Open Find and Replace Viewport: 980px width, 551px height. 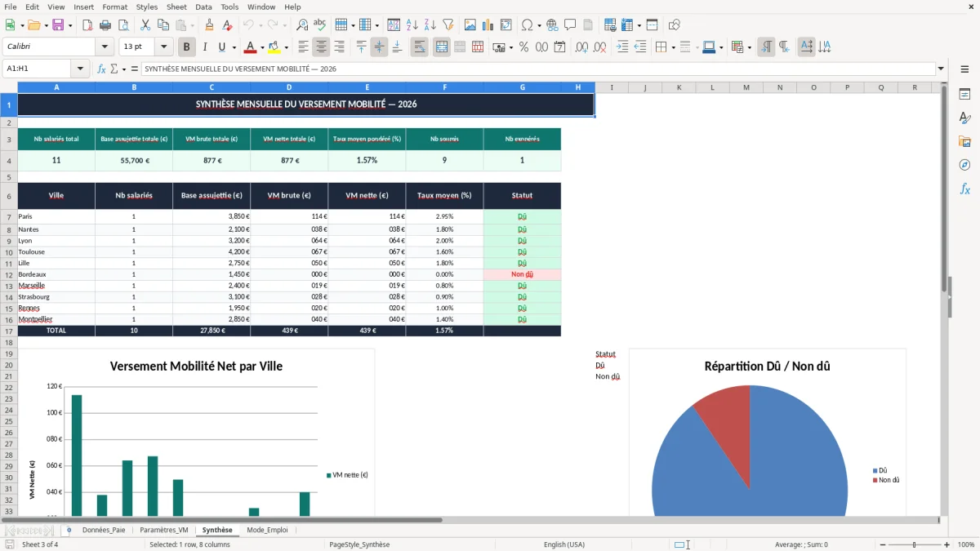coord(302,25)
